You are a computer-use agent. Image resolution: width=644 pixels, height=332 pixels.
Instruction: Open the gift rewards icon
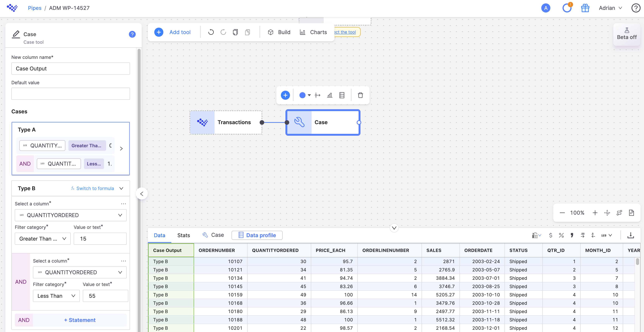pos(585,8)
